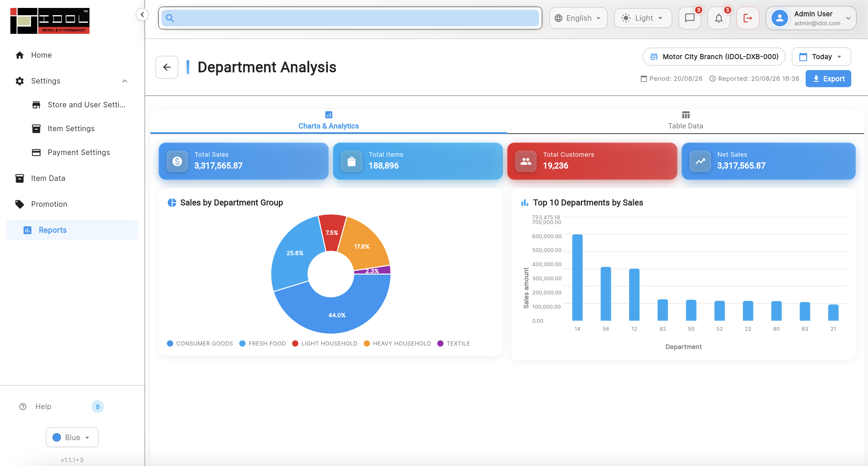This screenshot has height=466, width=868.
Task: Open the Reports menu item
Action: coord(72,230)
